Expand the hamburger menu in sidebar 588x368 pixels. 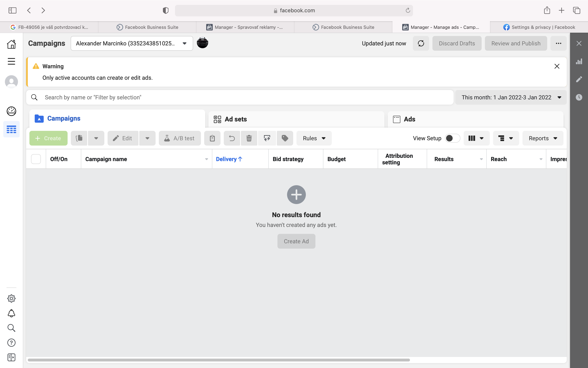pyautogui.click(x=11, y=61)
